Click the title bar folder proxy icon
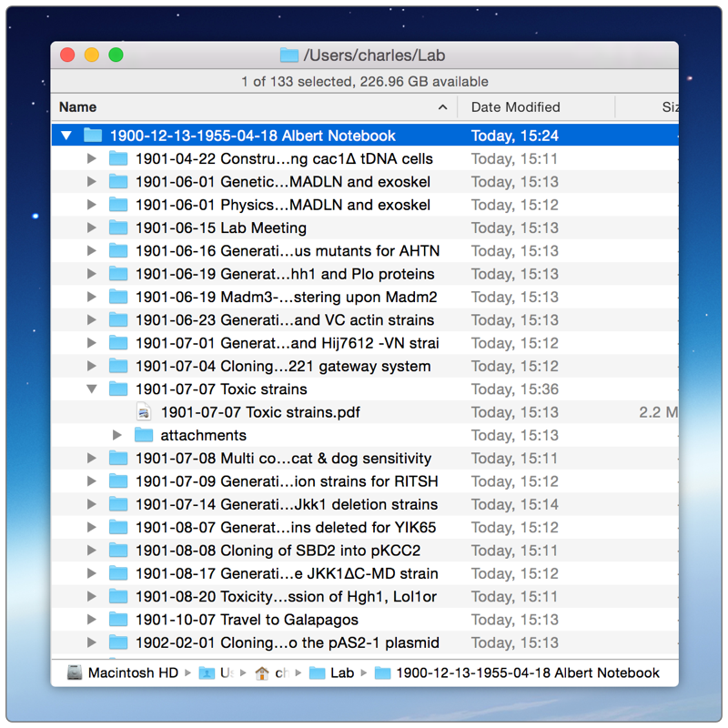728x728 pixels. [x=289, y=56]
